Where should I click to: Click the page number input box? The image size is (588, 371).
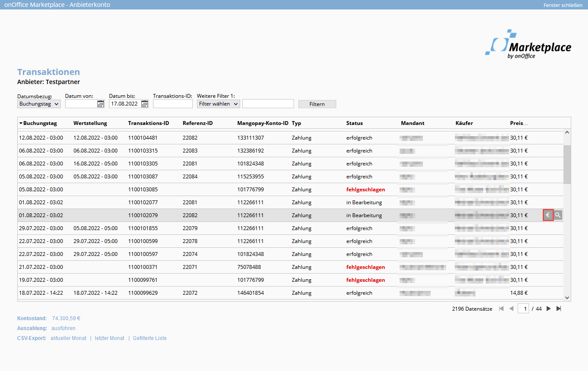523,309
